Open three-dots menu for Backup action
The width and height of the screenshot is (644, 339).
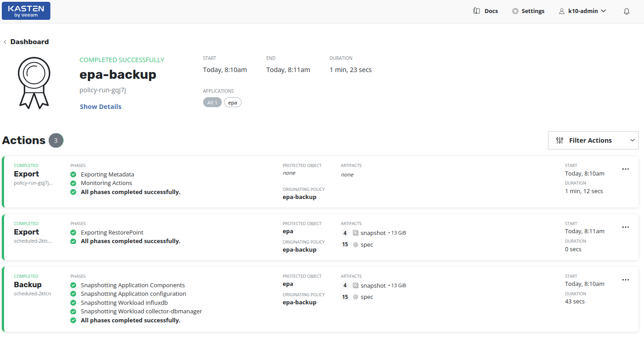(626, 280)
